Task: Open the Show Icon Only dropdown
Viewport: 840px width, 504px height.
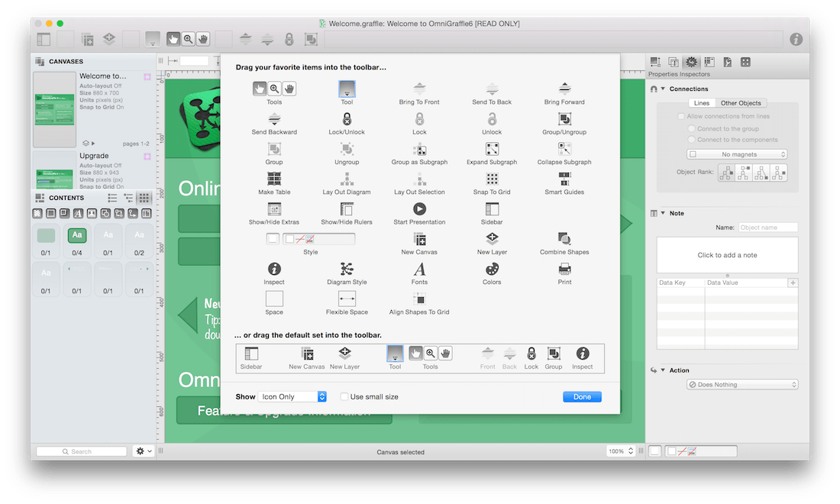Action: click(292, 397)
